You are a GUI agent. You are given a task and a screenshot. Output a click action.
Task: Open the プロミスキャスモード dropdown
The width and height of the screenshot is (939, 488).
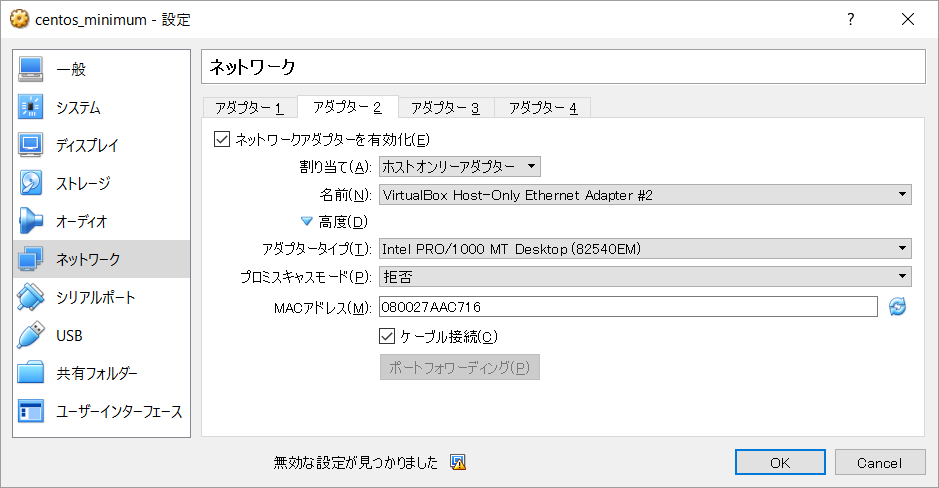point(645,277)
